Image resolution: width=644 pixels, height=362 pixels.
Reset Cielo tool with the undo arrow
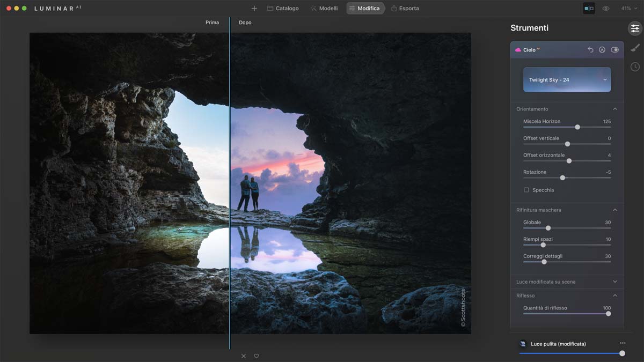point(590,50)
